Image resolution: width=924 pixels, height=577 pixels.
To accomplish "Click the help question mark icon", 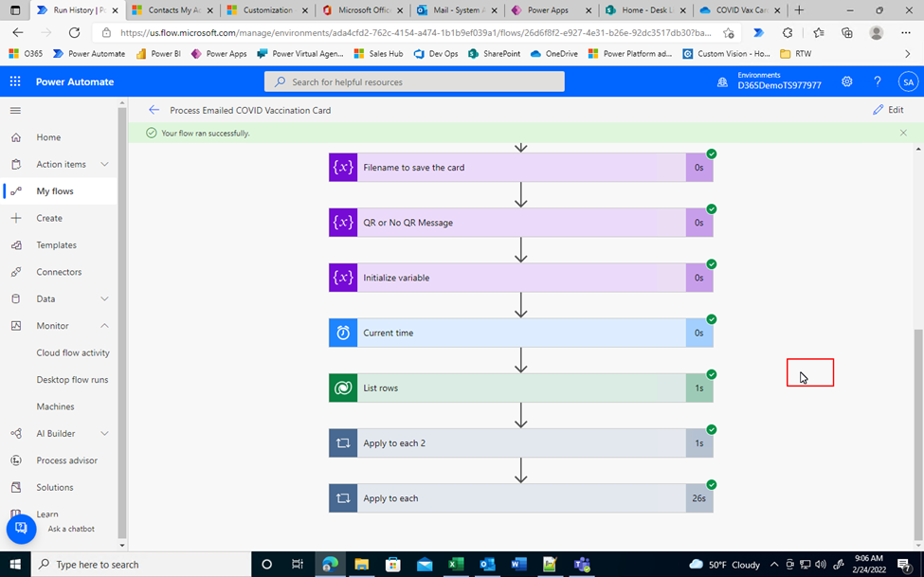I will (x=878, y=81).
